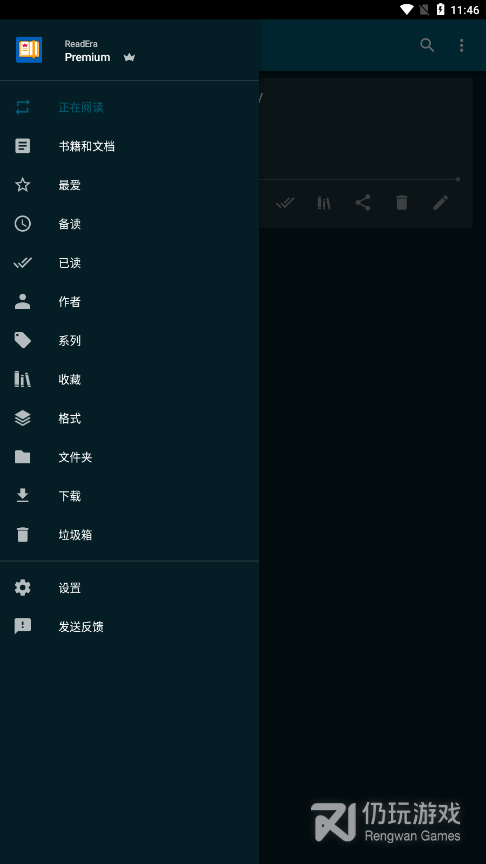Select 正在阅读 in the drawer
Screen dimensions: 486x864
point(129,107)
